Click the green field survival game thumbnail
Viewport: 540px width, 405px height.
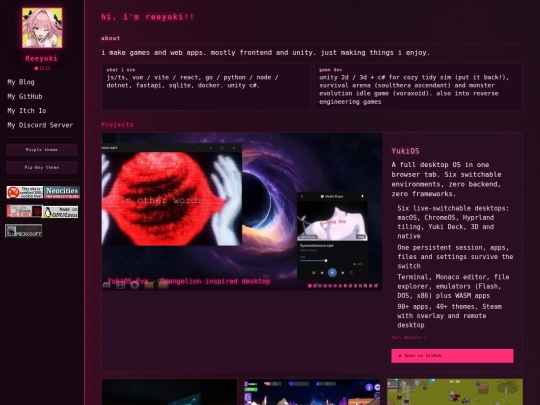tap(455, 392)
